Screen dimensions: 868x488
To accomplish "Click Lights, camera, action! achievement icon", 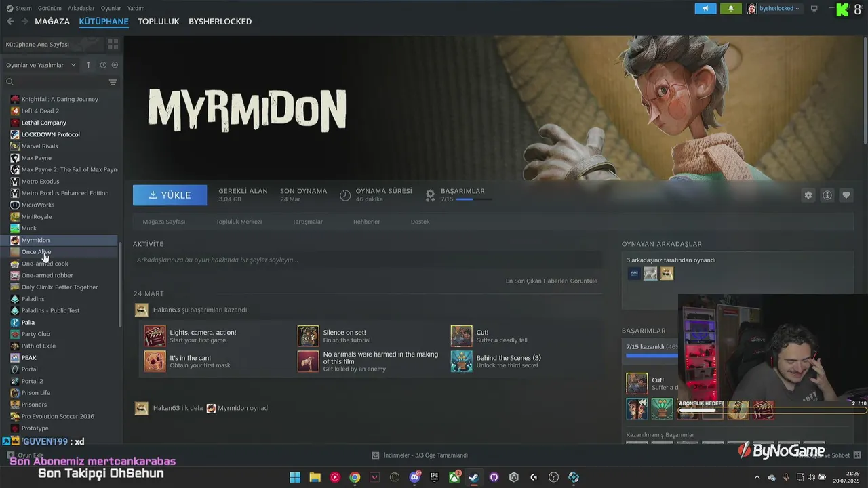I will [155, 336].
